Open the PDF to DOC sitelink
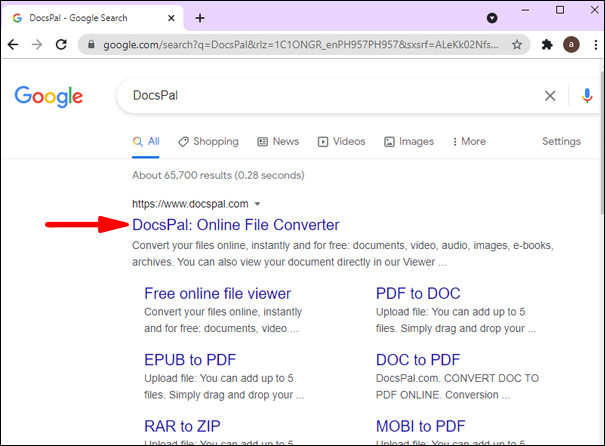The image size is (605, 446). [x=418, y=294]
